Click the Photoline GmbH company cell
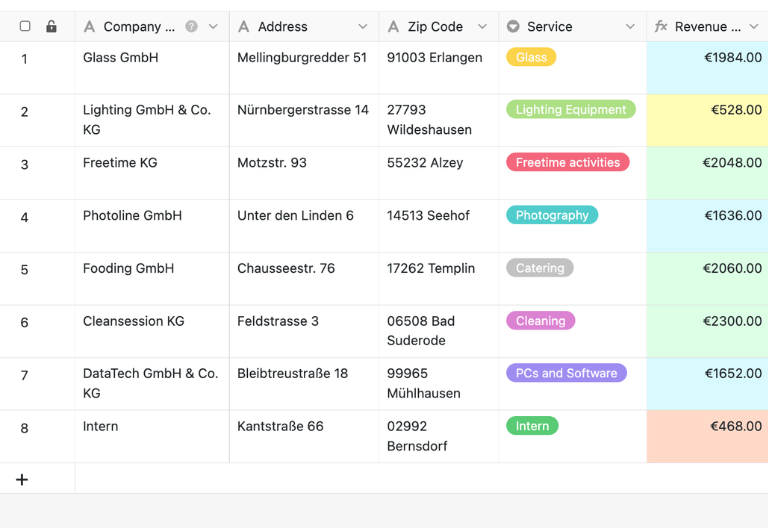The height and width of the screenshot is (528, 768). (x=152, y=226)
